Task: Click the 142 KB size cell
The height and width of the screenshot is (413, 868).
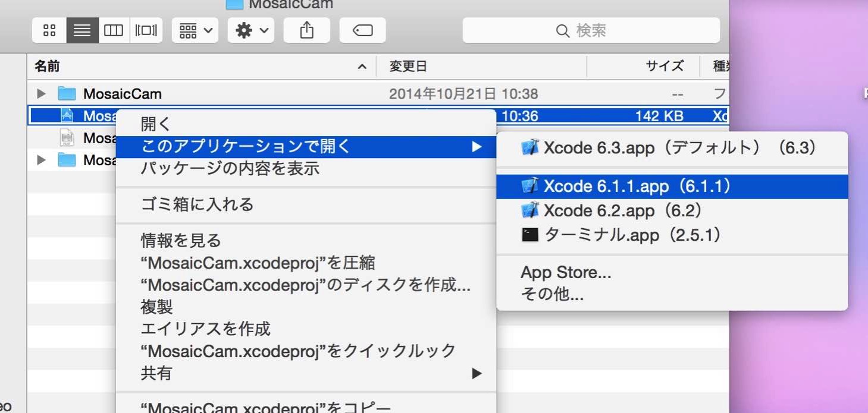Action: coord(659,116)
